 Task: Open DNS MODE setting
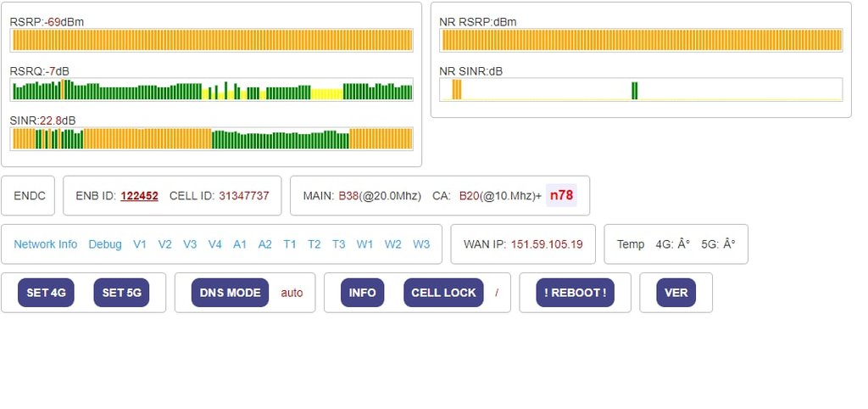click(230, 293)
